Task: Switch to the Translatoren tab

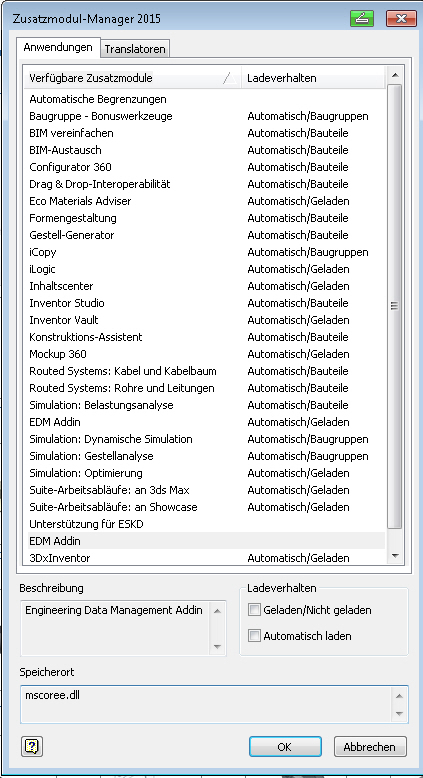Action: [135, 49]
